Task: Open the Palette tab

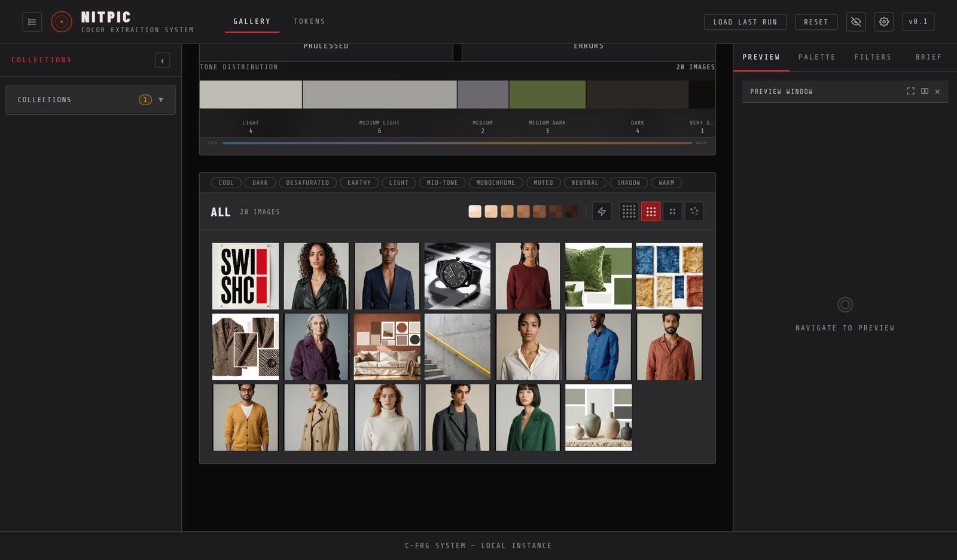Action: (816, 57)
